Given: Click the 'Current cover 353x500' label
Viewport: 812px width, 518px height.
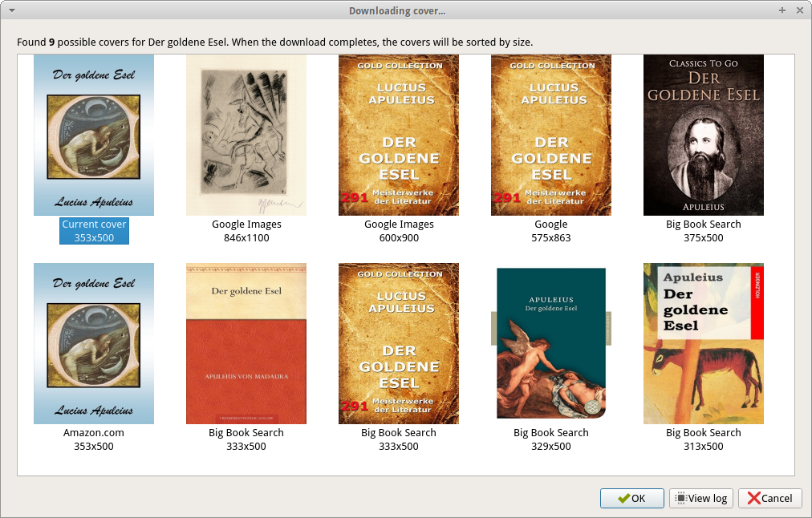Looking at the screenshot, I should click(94, 231).
